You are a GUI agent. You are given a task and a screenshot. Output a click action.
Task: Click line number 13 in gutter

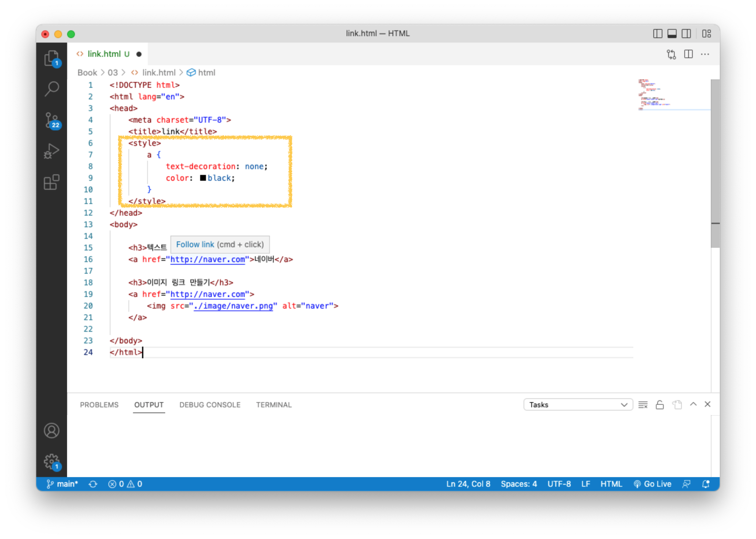click(88, 225)
